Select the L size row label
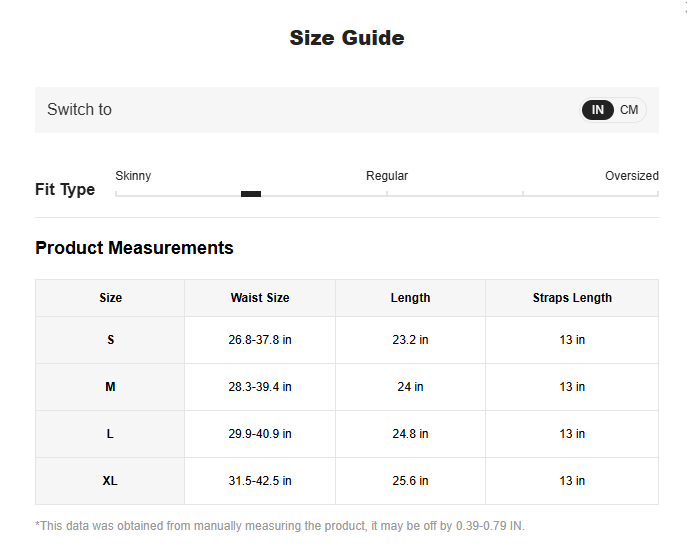Image resolution: width=687 pixels, height=544 pixels. click(x=110, y=434)
